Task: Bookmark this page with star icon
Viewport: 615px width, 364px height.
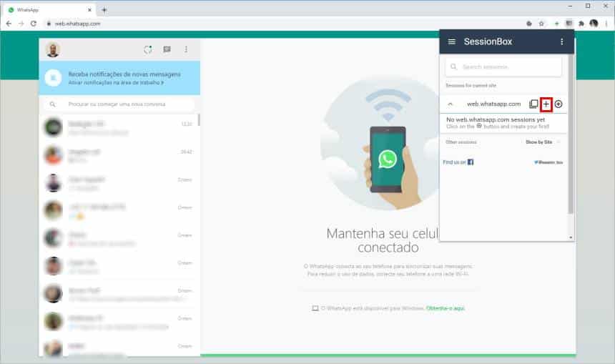Action: point(541,24)
